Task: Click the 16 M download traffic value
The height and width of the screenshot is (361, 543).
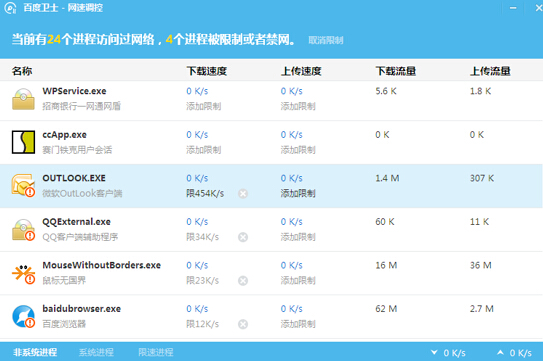Action: 386,265
